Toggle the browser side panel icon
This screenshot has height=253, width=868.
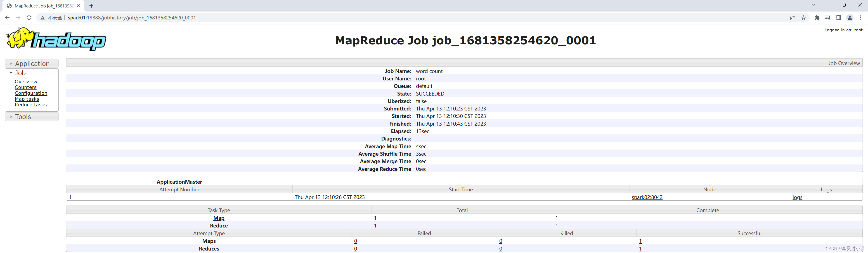pos(839,18)
